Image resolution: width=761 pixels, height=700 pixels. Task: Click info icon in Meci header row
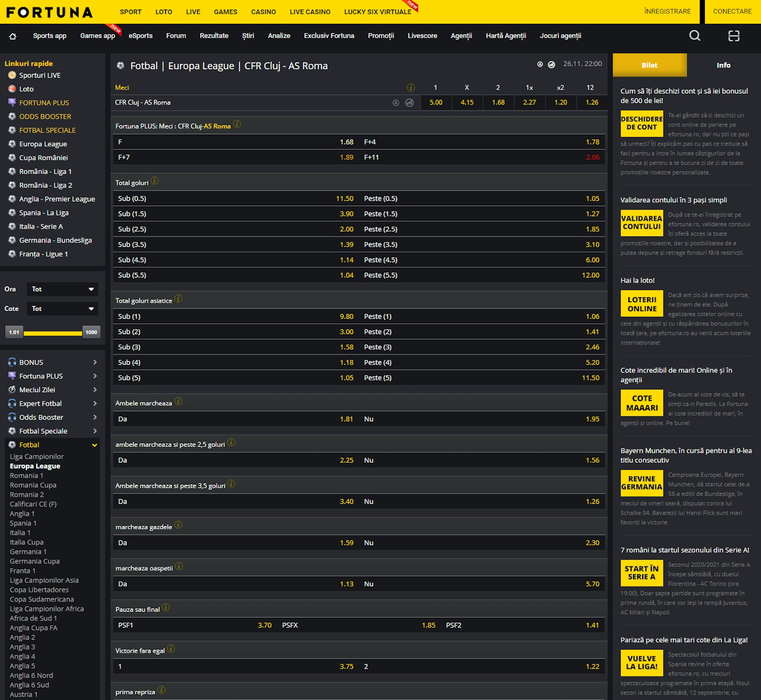[x=411, y=87]
